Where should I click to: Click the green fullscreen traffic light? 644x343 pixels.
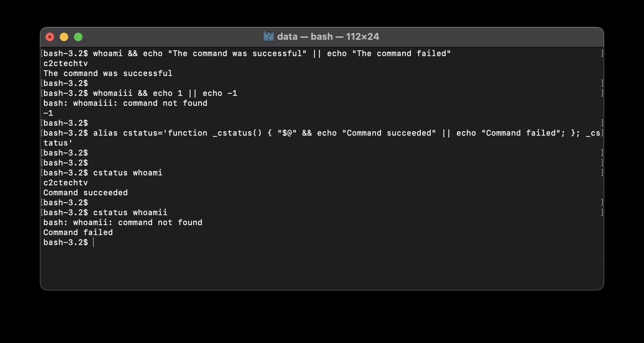tap(78, 37)
